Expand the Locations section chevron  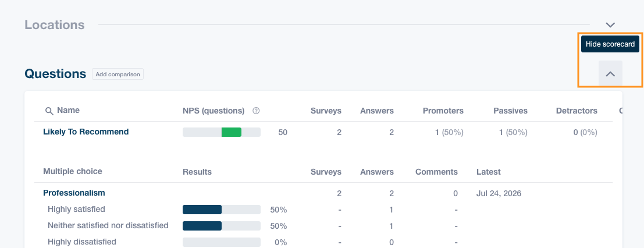pyautogui.click(x=610, y=25)
